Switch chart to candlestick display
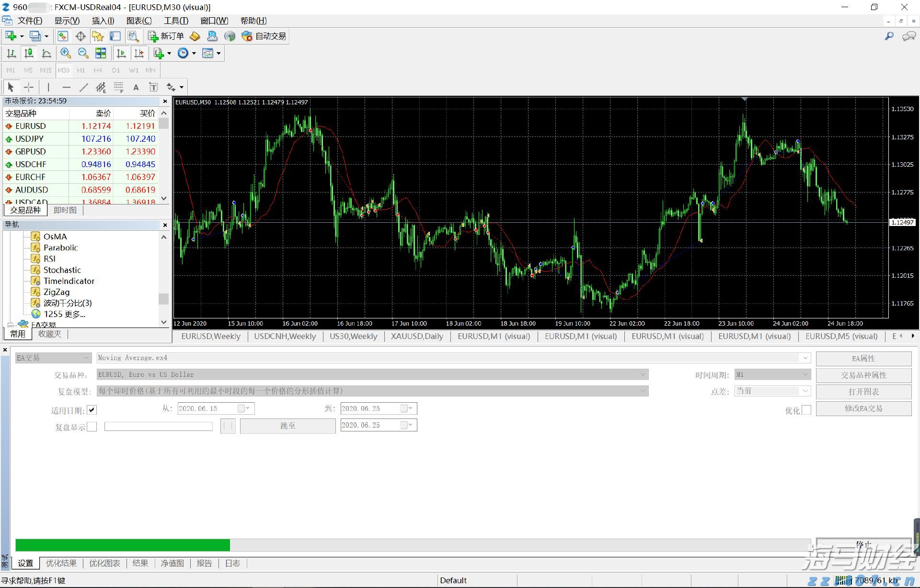 point(29,53)
